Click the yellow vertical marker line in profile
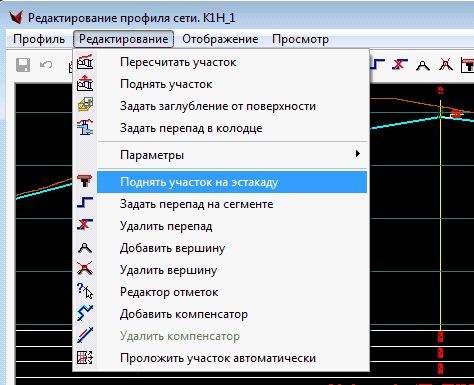The height and width of the screenshot is (385, 474). [441, 217]
